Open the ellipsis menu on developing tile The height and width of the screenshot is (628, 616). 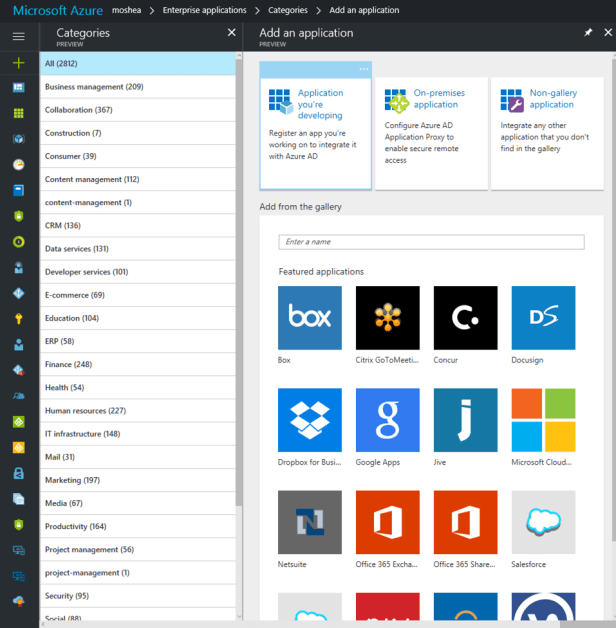point(364,69)
